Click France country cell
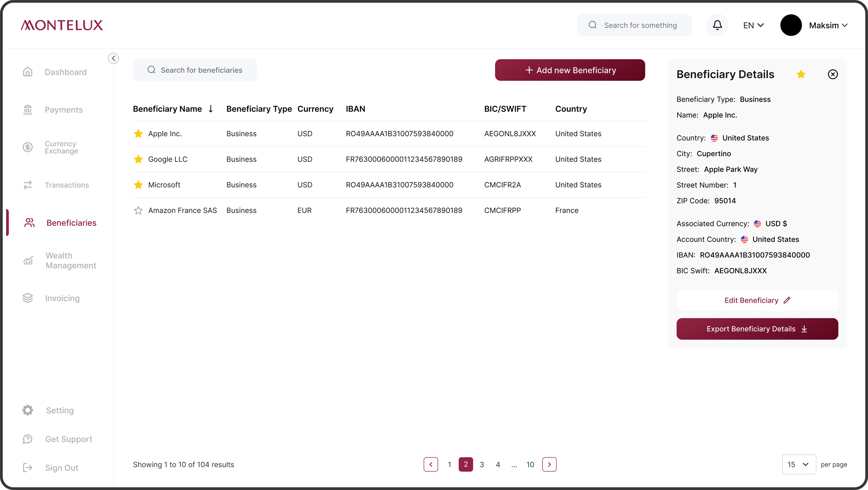Screen dimensions: 868x490 (x=567, y=211)
